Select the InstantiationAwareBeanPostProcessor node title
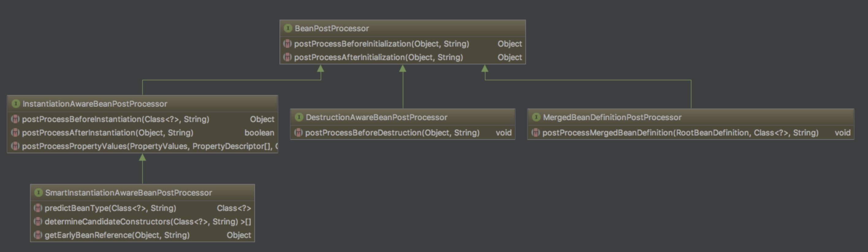This screenshot has height=252, width=868. click(95, 104)
